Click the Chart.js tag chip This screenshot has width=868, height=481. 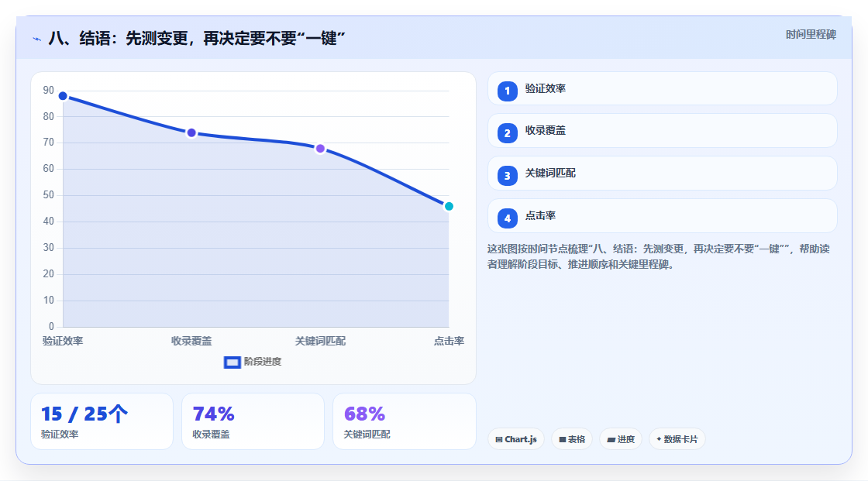516,439
